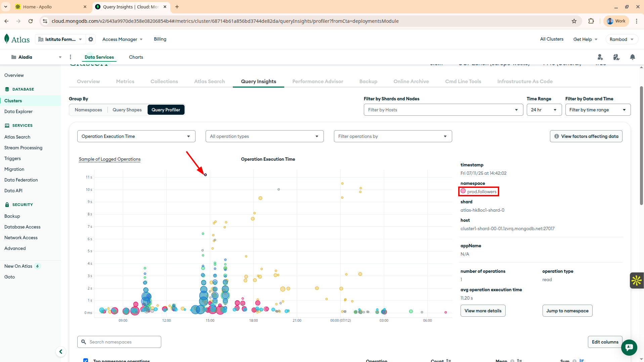Bookmark this page with the star
Viewport: 644px width, 362px height.
(574, 21)
